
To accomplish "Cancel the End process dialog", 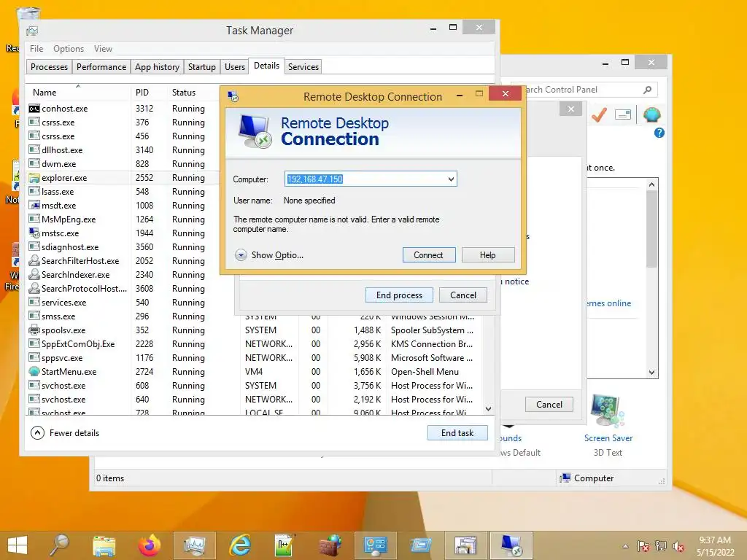I will [463, 295].
